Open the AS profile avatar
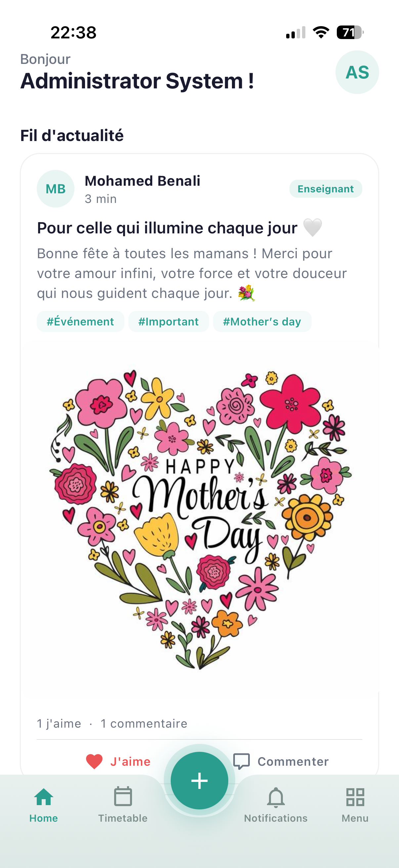Image resolution: width=399 pixels, height=868 pixels. (x=357, y=72)
